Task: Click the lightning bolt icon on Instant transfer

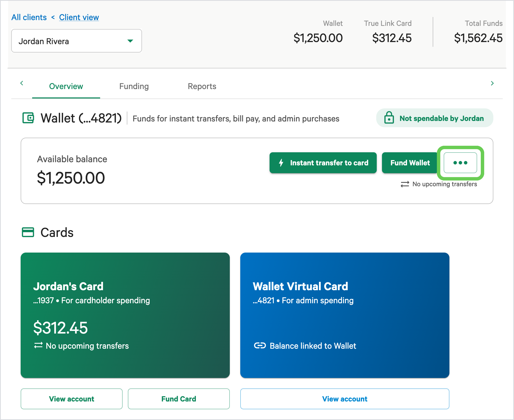Action: [x=281, y=163]
